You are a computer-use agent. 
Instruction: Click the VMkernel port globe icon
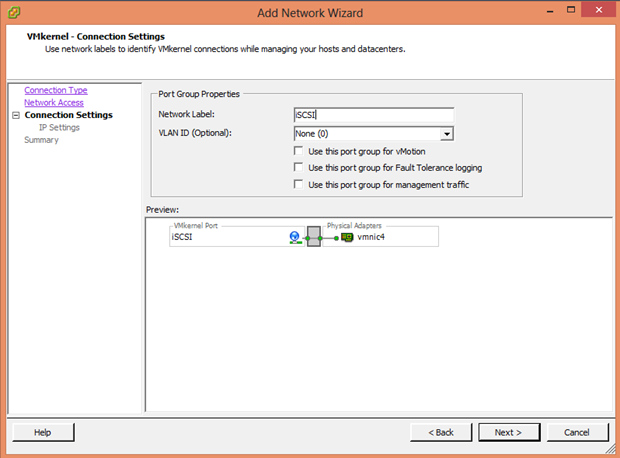click(x=295, y=237)
